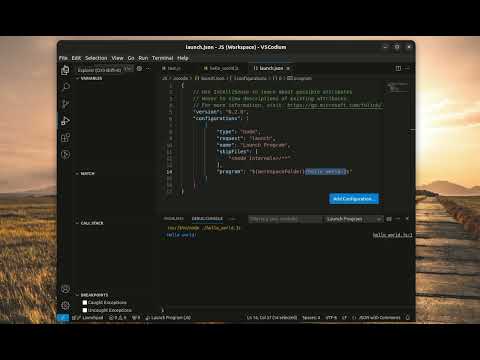Switch to the hello_world.js editor tab
This screenshot has height=360, width=480.
click(x=224, y=68)
